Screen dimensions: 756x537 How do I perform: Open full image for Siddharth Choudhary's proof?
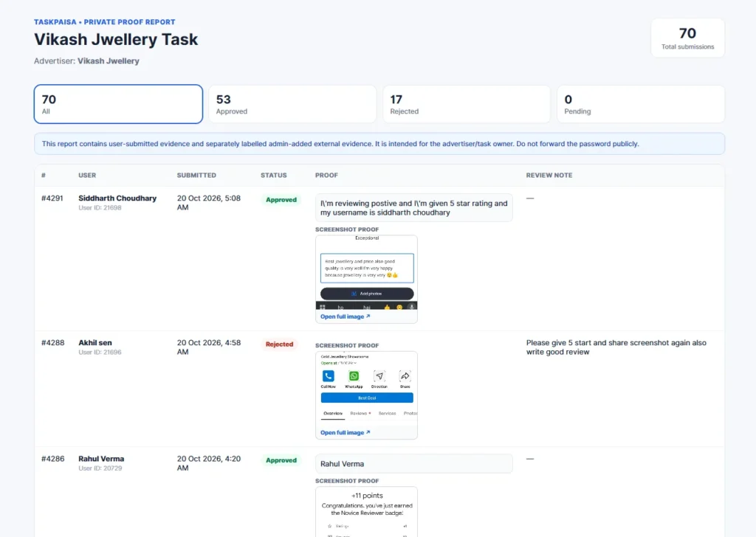tap(346, 316)
